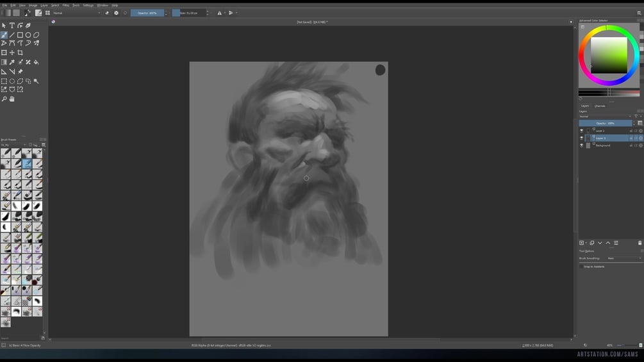The width and height of the screenshot is (644, 362).
Task: Open layer filter funnel dropdown
Action: (637, 116)
